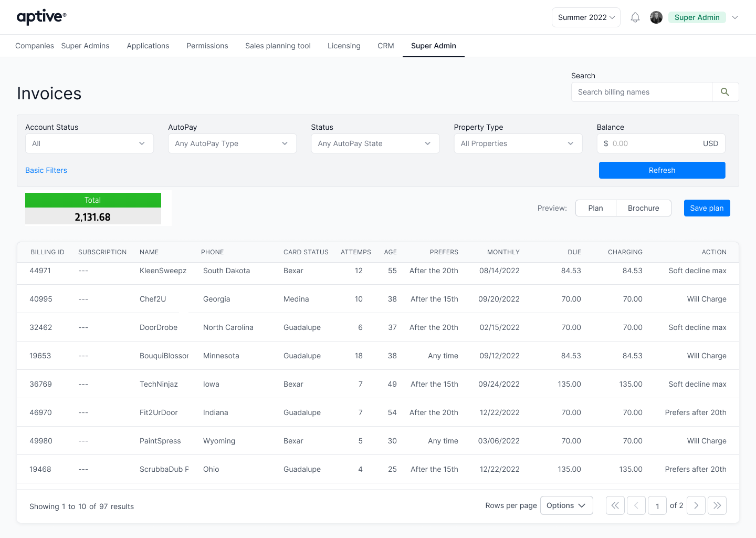Screen dimensions: 756x538
Task: Click the Save plan button
Action: [x=707, y=208]
